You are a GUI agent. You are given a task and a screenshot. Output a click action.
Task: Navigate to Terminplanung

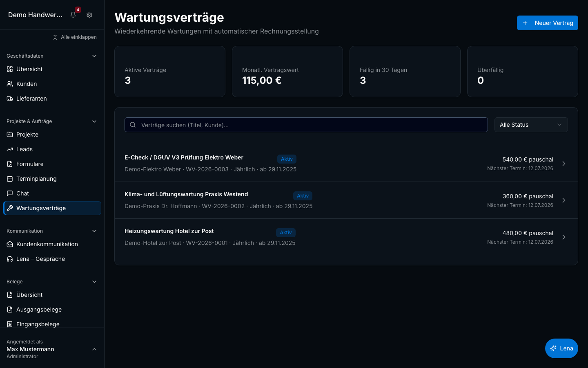pyautogui.click(x=52, y=179)
